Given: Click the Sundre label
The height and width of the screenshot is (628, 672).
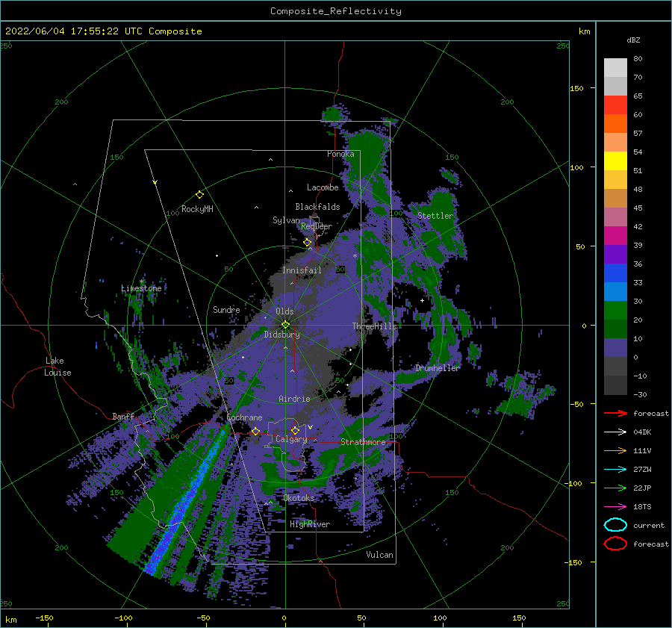Looking at the screenshot, I should click(226, 309).
